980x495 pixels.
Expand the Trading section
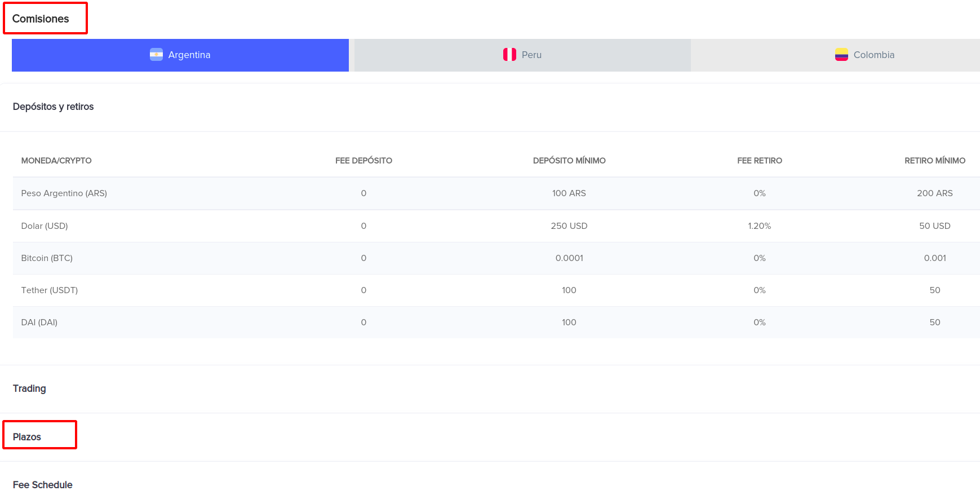490,389
